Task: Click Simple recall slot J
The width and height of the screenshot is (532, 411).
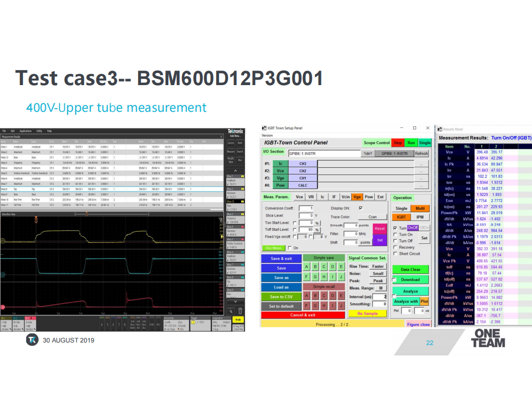Action: (x=341, y=306)
